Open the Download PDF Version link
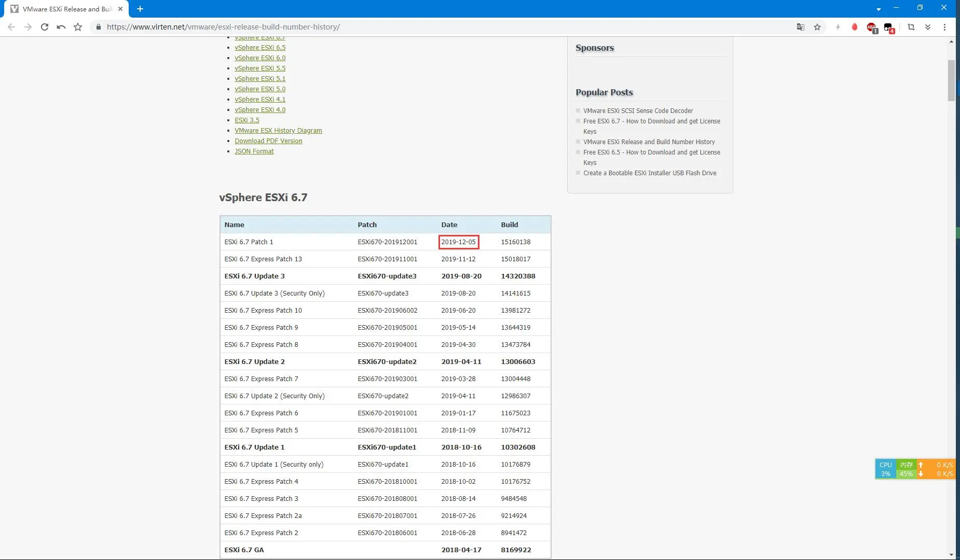Viewport: 960px width, 560px height. pyautogui.click(x=268, y=141)
